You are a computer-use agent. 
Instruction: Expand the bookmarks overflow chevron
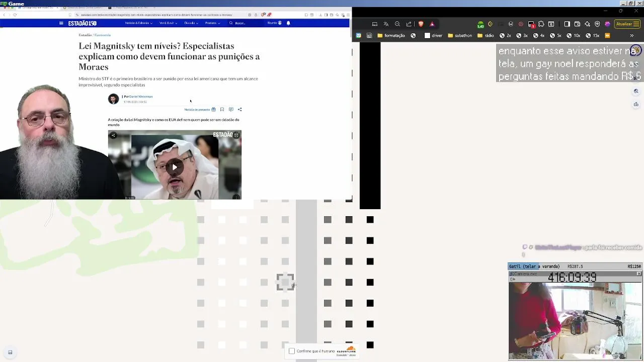[x=632, y=36]
